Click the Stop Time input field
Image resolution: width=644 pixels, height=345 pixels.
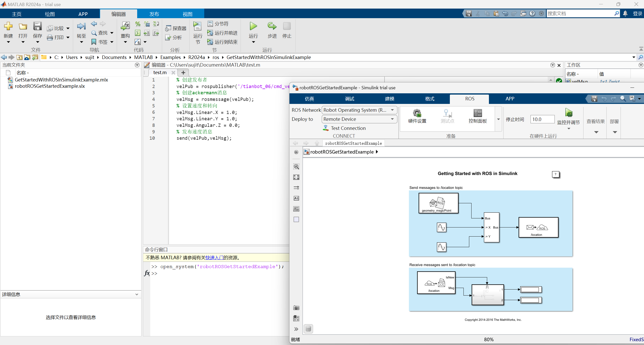tap(542, 119)
